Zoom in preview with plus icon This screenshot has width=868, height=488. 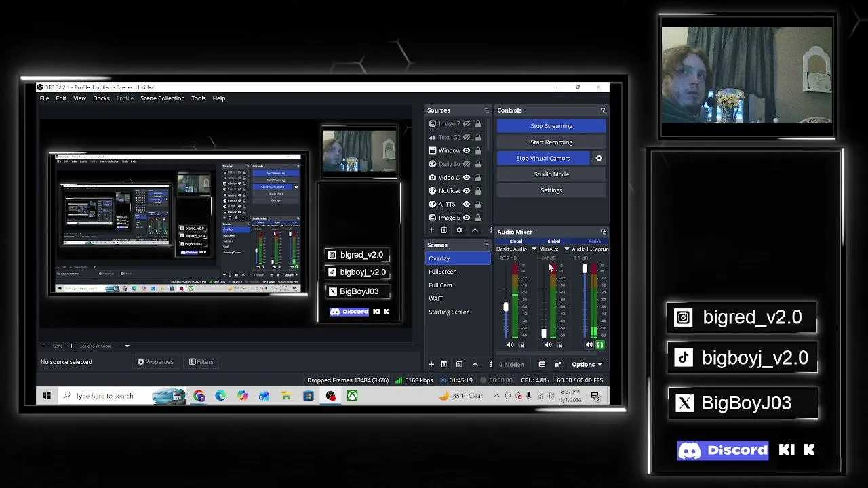[71, 346]
